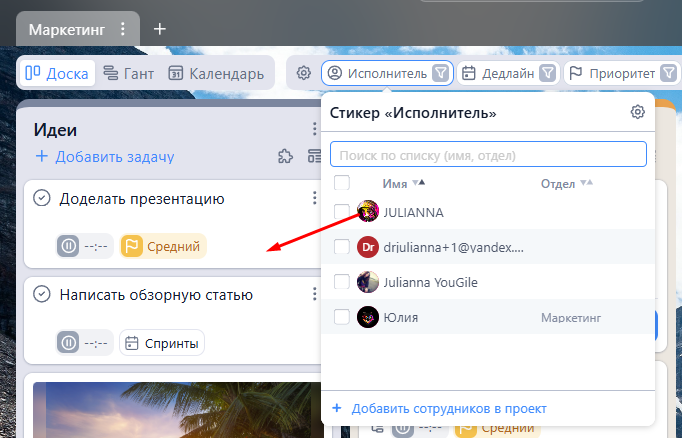Click the Идеи column title
The image size is (682, 438).
click(x=55, y=130)
